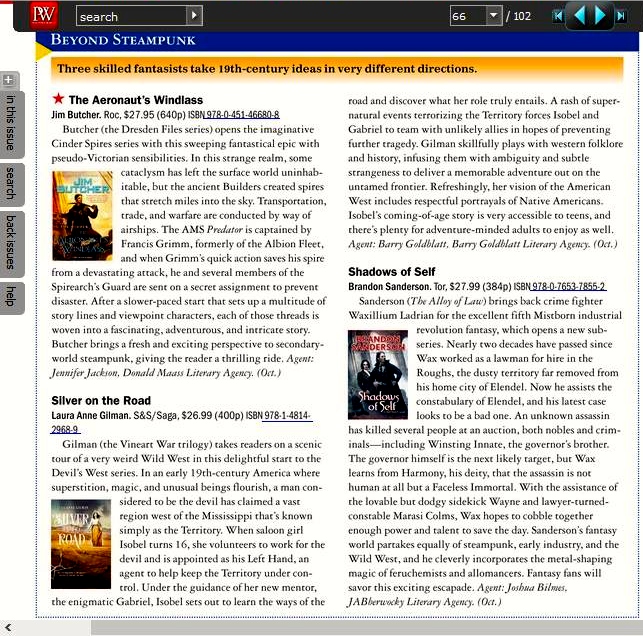
Task: Click The Aeronaut's Windlass cover thumbnail
Action: click(x=82, y=216)
